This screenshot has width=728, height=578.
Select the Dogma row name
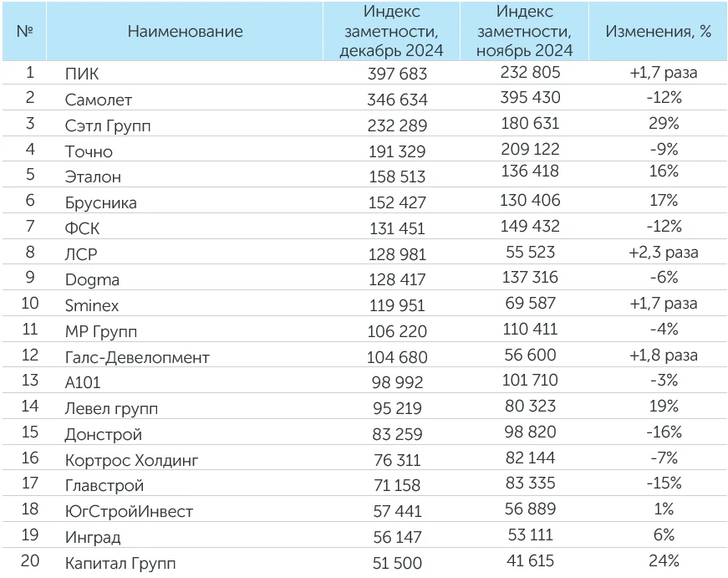coord(92,279)
